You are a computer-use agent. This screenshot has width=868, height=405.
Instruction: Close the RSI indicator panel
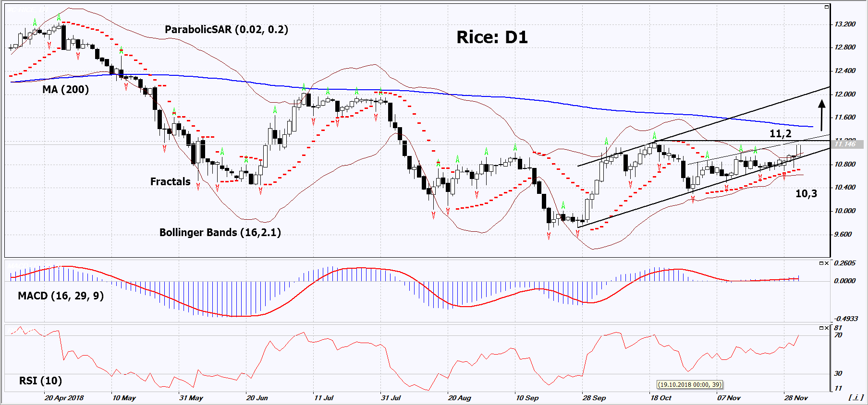pos(827,328)
